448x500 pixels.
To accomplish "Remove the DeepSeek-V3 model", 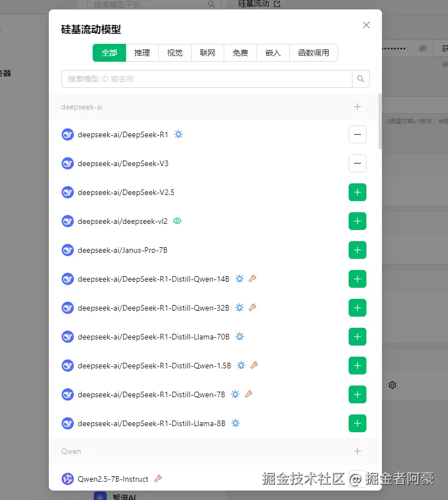I will [358, 163].
